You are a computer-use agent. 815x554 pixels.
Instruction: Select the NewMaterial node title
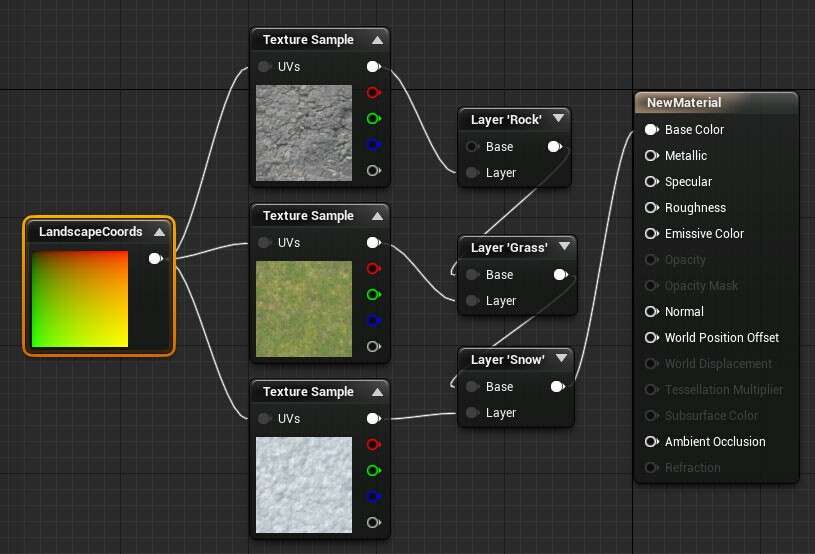(x=684, y=102)
